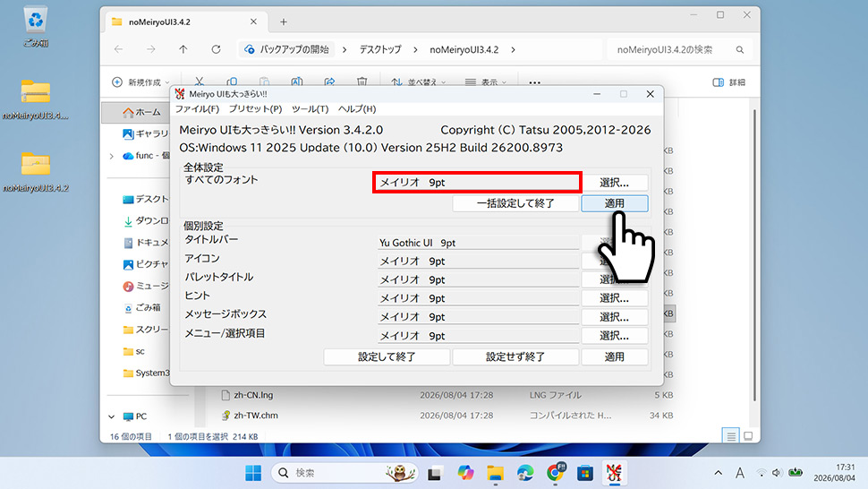The width and height of the screenshot is (868, 489).
Task: Open ごみ箱 desktop icon
Action: (x=36, y=27)
